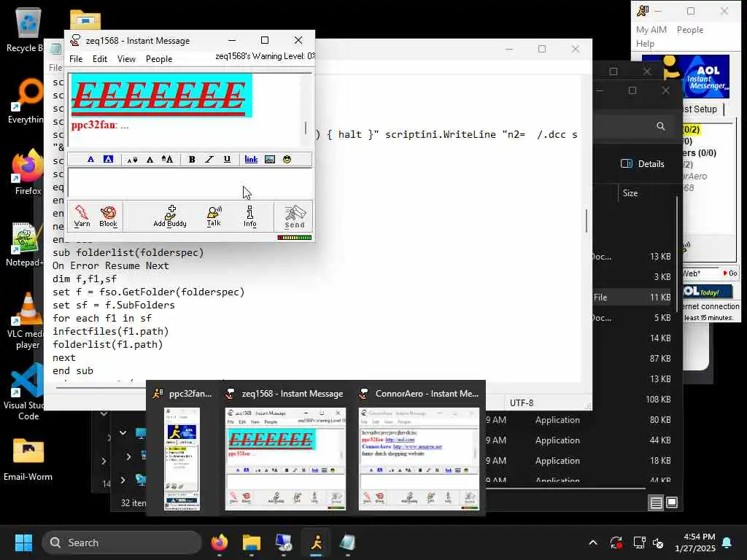The height and width of the screenshot is (560, 747).
Task: Click the taskbar Search box
Action: [x=122, y=542]
